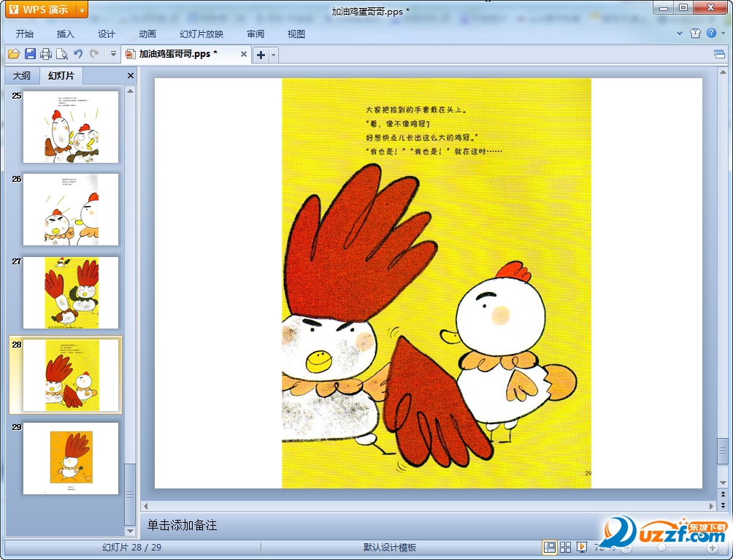Click horizontal scrollbar left arrow
733x560 pixels.
(x=146, y=506)
